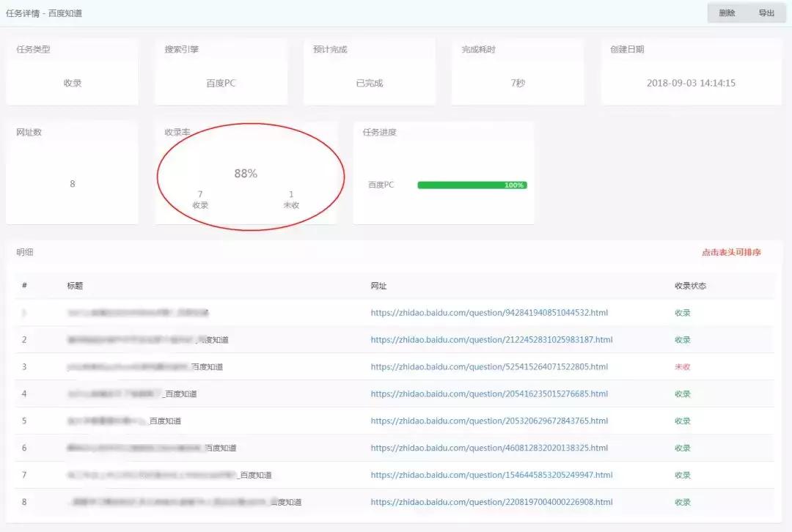This screenshot has height=532, width=792.
Task: Click the 删除 (Delete) button
Action: [x=727, y=12]
